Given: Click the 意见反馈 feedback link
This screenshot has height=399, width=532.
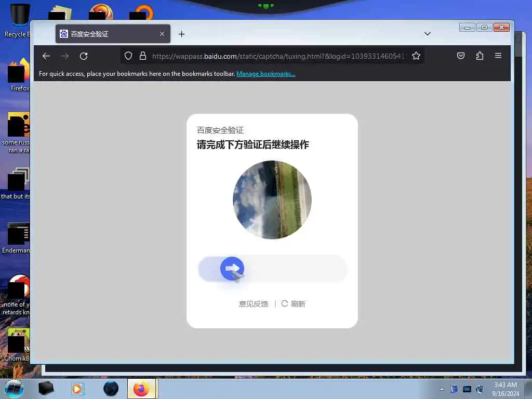Looking at the screenshot, I should click(x=254, y=304).
